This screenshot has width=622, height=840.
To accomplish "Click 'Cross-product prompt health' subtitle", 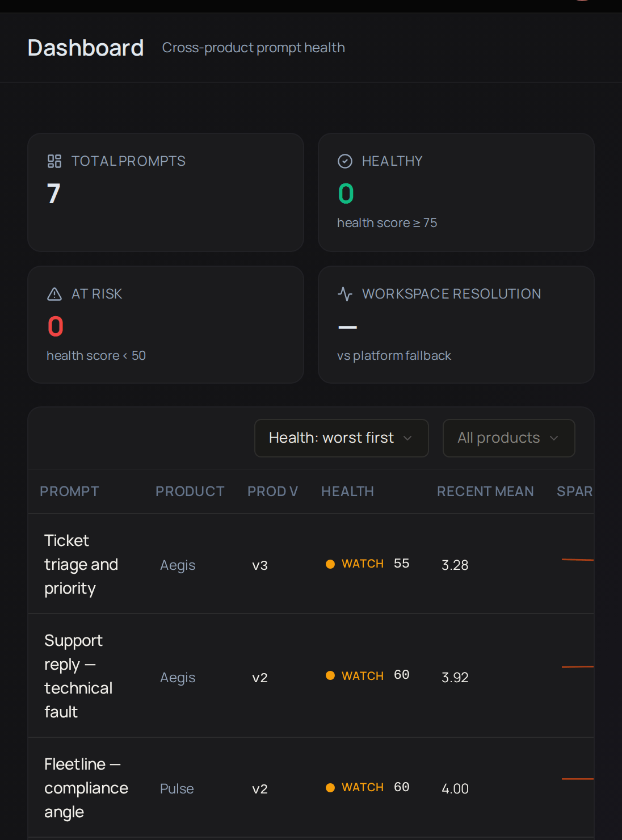I will coord(254,48).
